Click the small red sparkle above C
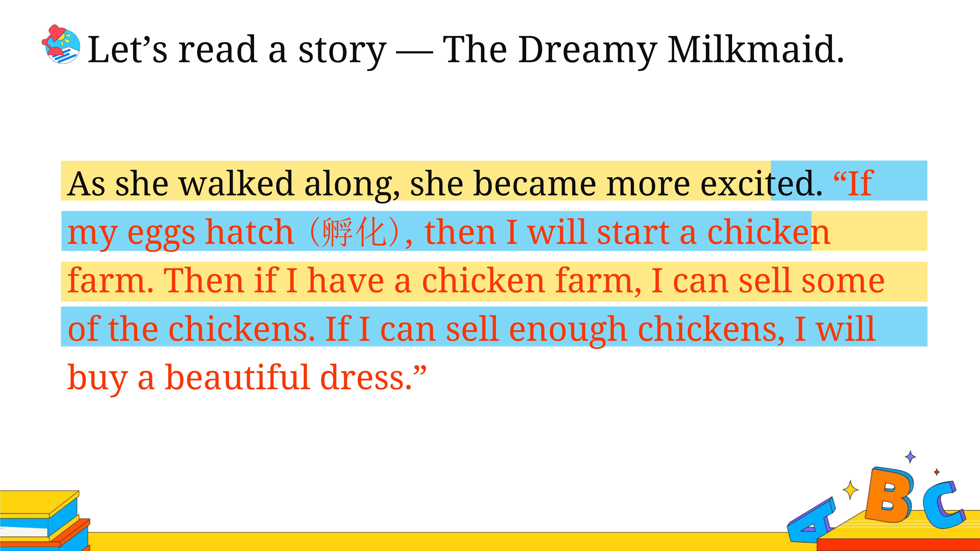This screenshot has height=551, width=980. (937, 472)
